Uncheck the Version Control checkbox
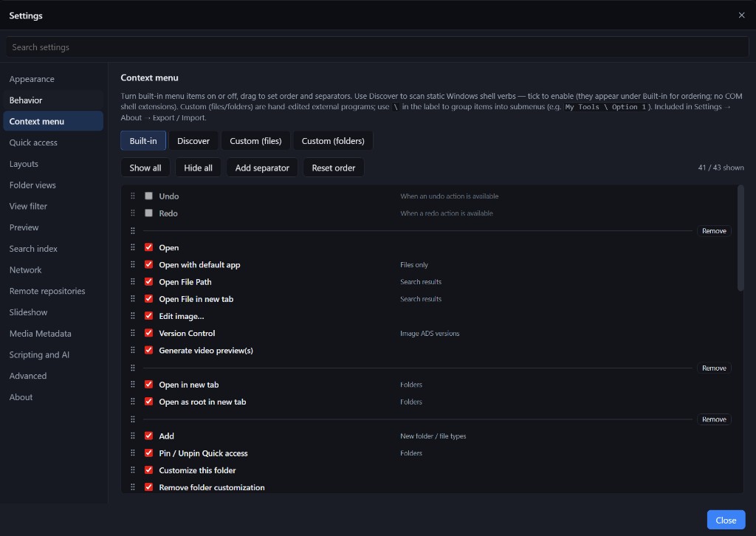This screenshot has height=536, width=756. [148, 332]
